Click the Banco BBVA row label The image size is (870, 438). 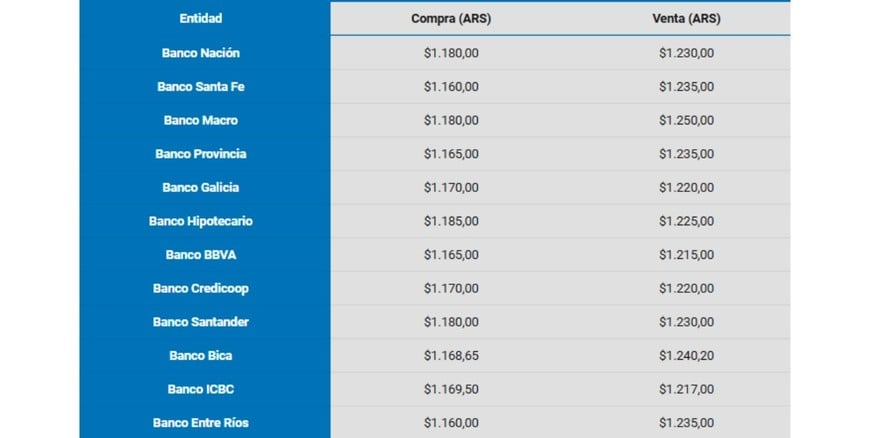coord(201,255)
